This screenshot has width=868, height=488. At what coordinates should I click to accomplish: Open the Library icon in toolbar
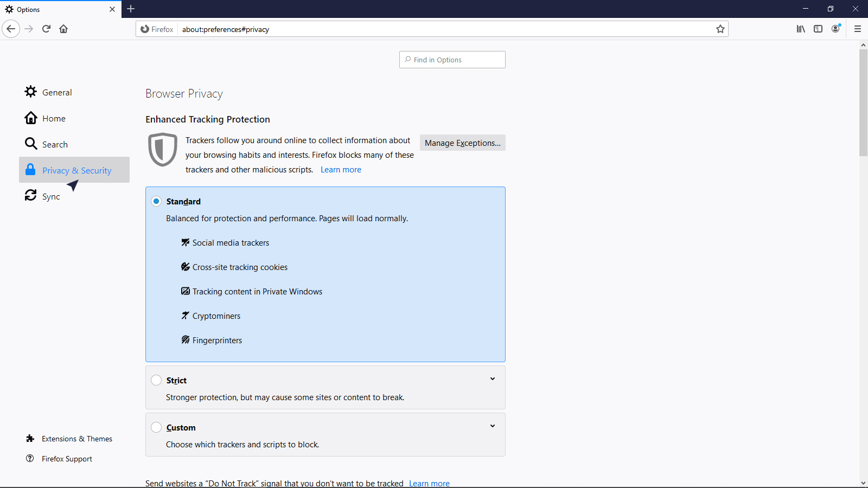[x=801, y=29]
